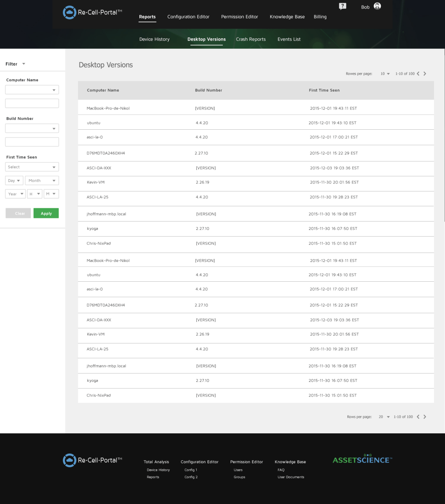Apply the current filter settings
The image size is (445, 504).
tap(46, 213)
